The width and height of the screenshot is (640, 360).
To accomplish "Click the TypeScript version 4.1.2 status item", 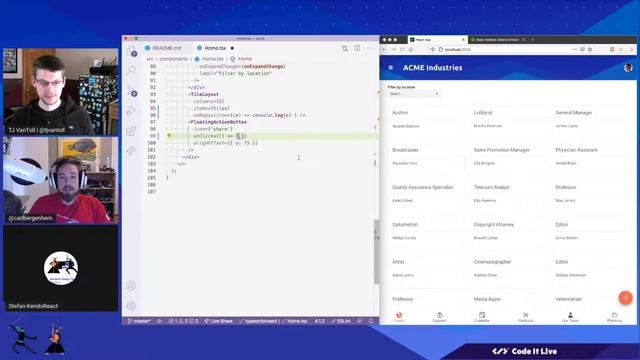I will click(x=320, y=321).
